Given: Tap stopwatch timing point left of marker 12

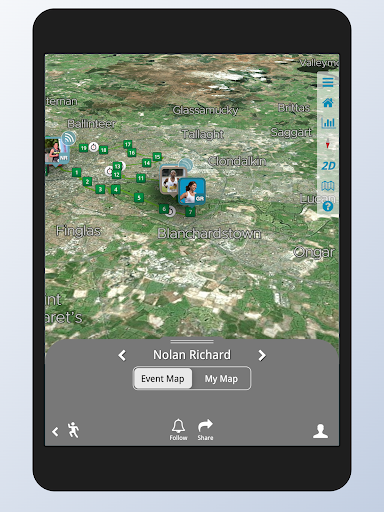Looking at the screenshot, I should [x=109, y=171].
